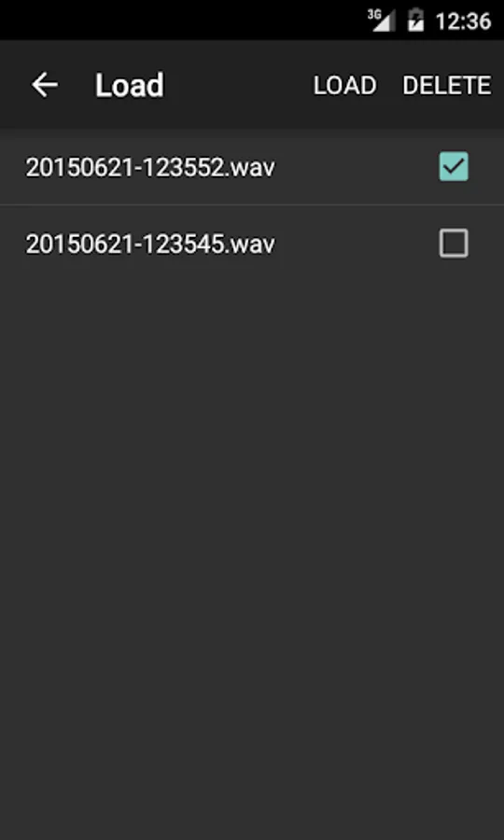Screen dimensions: 504x840
Task: Check the 20150621-123545.wav checkbox
Action: tap(454, 244)
